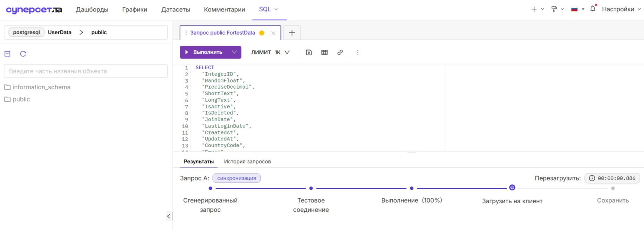Switch to the Результаты tab

(x=198, y=161)
